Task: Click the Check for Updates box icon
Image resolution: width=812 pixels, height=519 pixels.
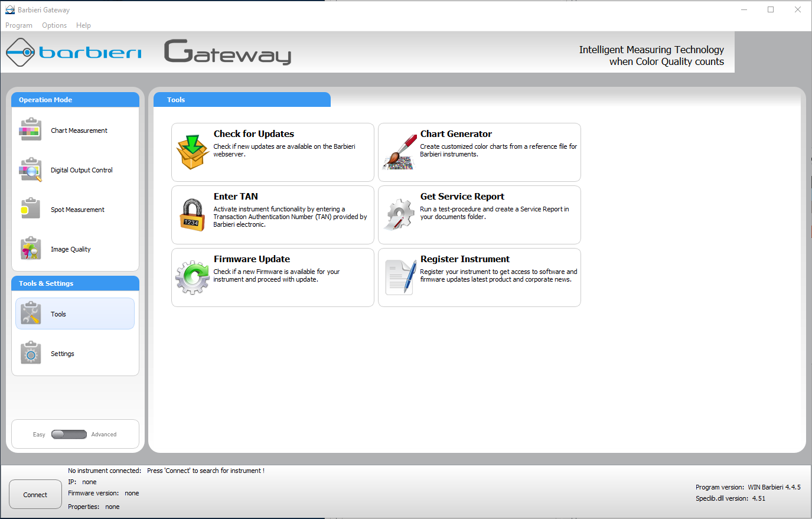Action: [193, 152]
